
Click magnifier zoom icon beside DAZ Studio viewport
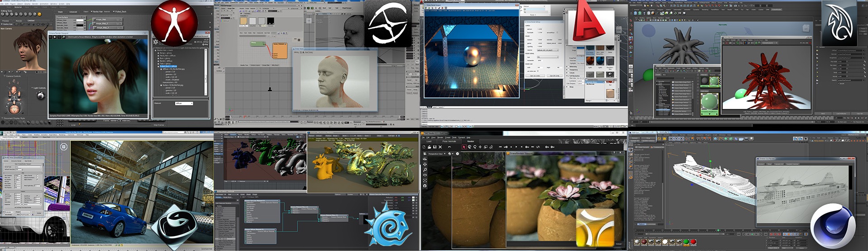click(425, 170)
